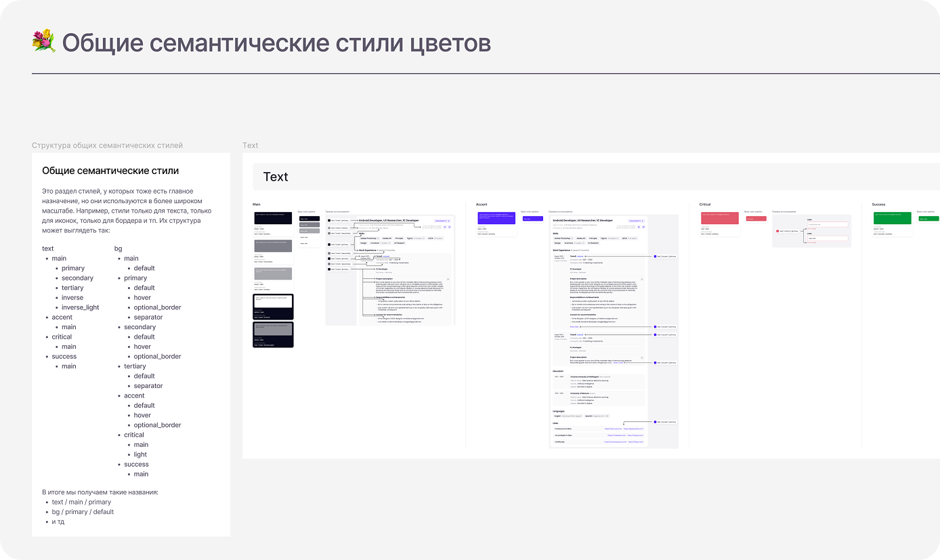Click the green chip in Success base color palette
Viewport: 940px width, 560px height.
[929, 219]
